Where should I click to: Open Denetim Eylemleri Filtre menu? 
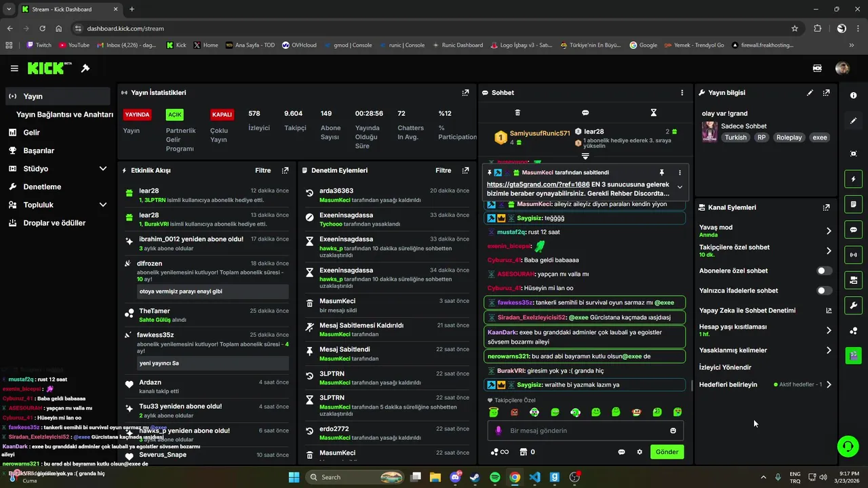click(443, 171)
